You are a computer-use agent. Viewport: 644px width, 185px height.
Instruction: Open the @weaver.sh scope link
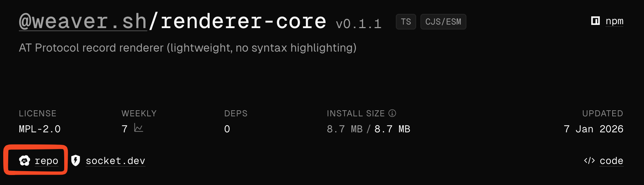83,21
